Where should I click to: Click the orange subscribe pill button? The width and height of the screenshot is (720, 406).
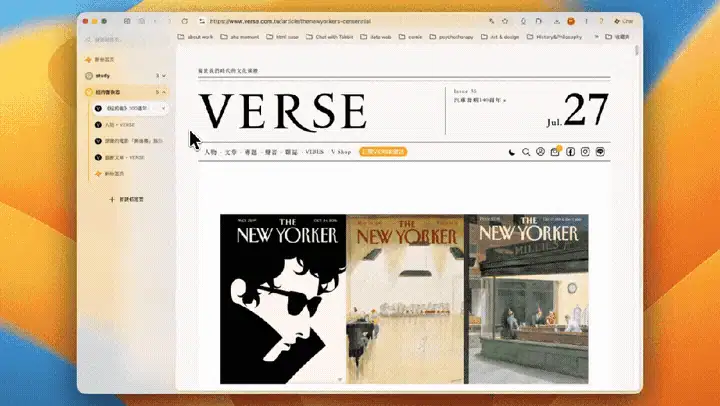[x=383, y=152]
